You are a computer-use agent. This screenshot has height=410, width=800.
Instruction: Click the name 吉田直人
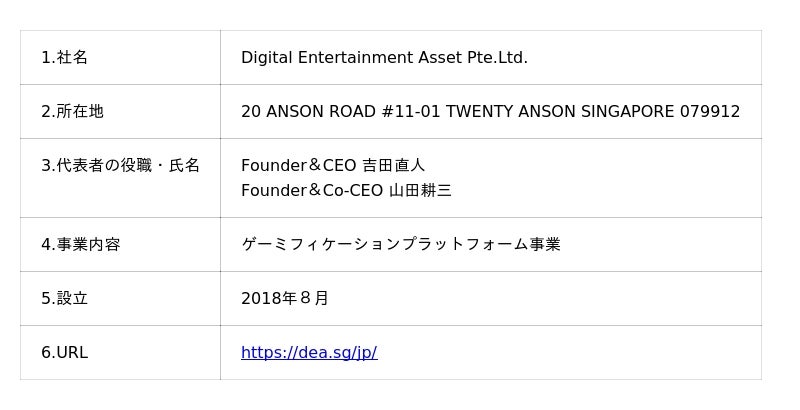click(x=393, y=166)
